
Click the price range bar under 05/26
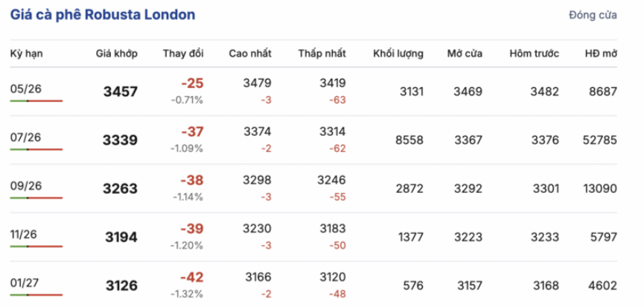[36, 101]
